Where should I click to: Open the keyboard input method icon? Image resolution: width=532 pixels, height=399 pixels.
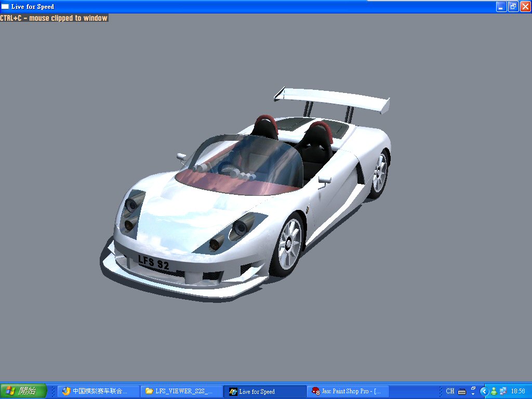click(462, 392)
